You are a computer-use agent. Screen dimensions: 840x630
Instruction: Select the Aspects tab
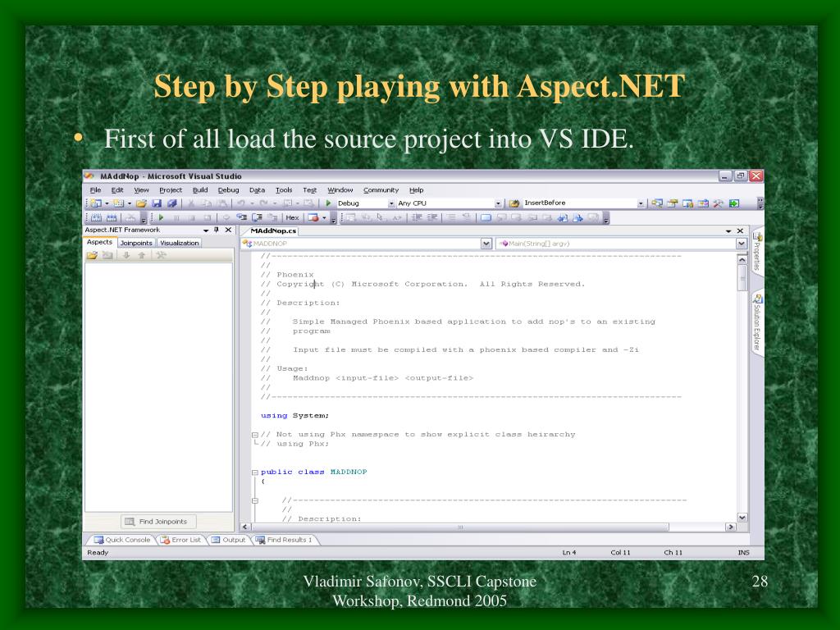tap(99, 242)
